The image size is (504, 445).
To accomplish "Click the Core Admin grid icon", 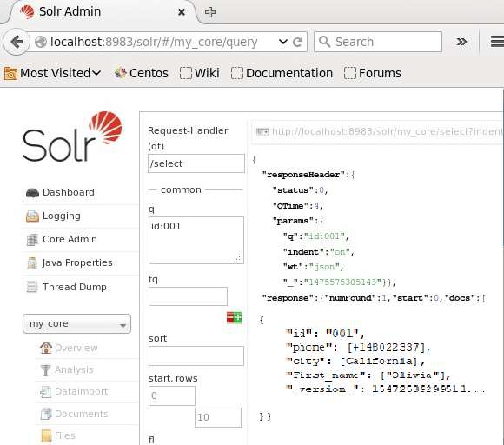I will click(32, 240).
